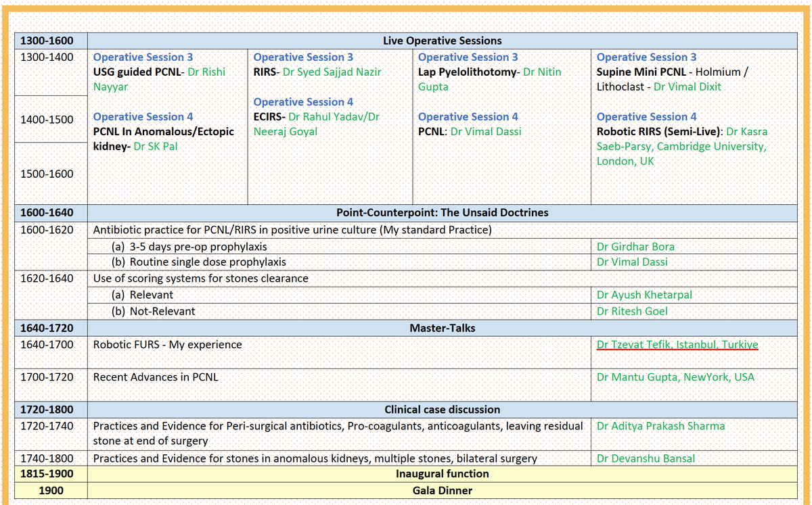The width and height of the screenshot is (812, 505).
Task: Select the 'Inaugural function' row
Action: pyautogui.click(x=443, y=474)
